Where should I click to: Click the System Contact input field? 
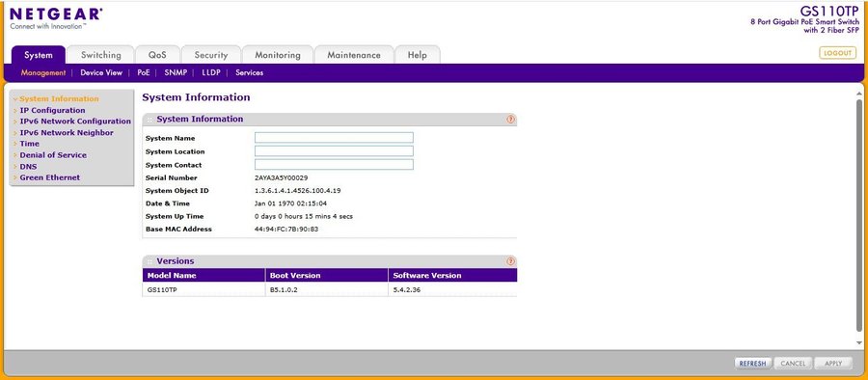coord(334,165)
